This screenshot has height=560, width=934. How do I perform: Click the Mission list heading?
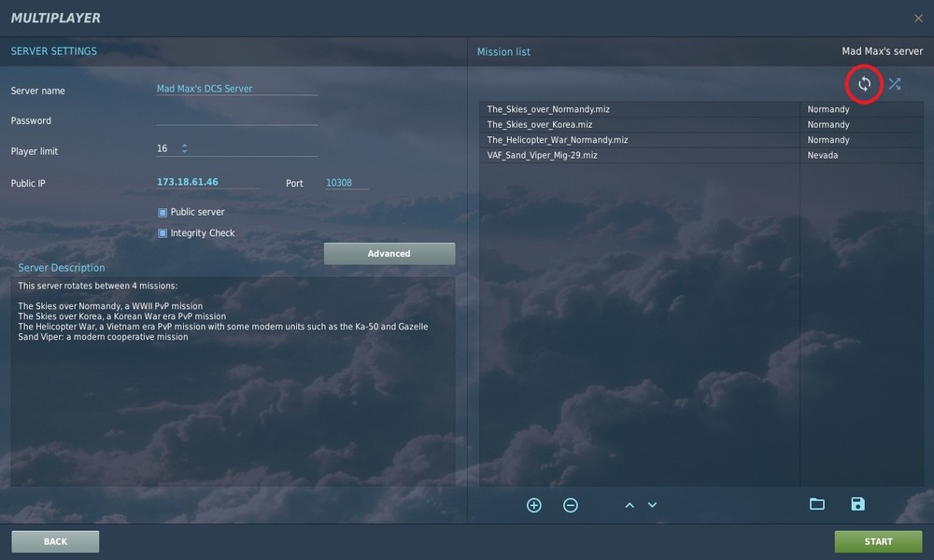coord(503,51)
